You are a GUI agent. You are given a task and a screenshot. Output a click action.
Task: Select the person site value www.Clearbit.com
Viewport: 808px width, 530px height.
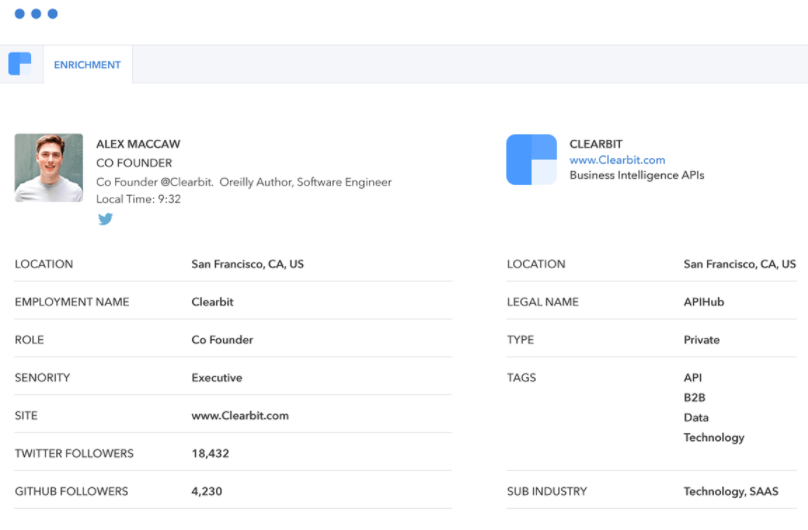pyautogui.click(x=240, y=416)
